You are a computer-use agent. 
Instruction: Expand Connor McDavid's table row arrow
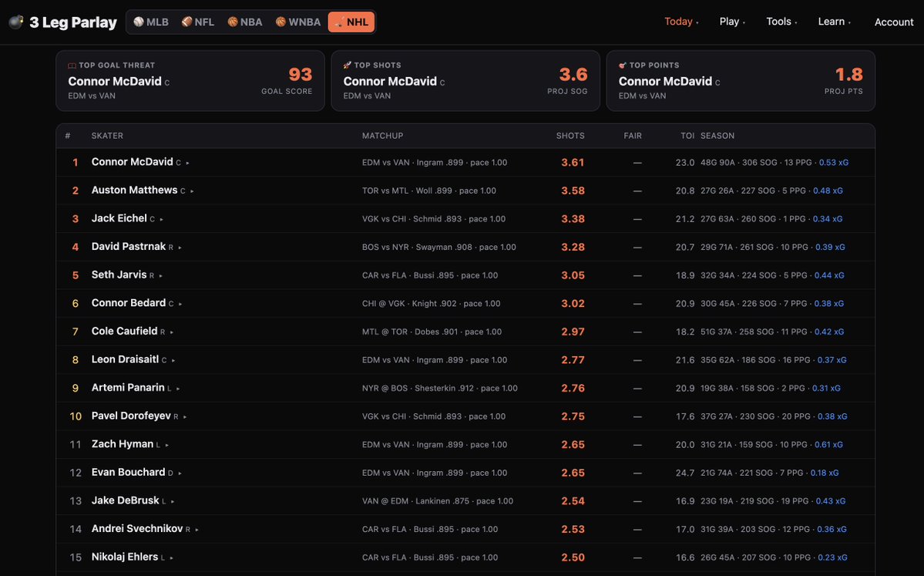point(187,163)
